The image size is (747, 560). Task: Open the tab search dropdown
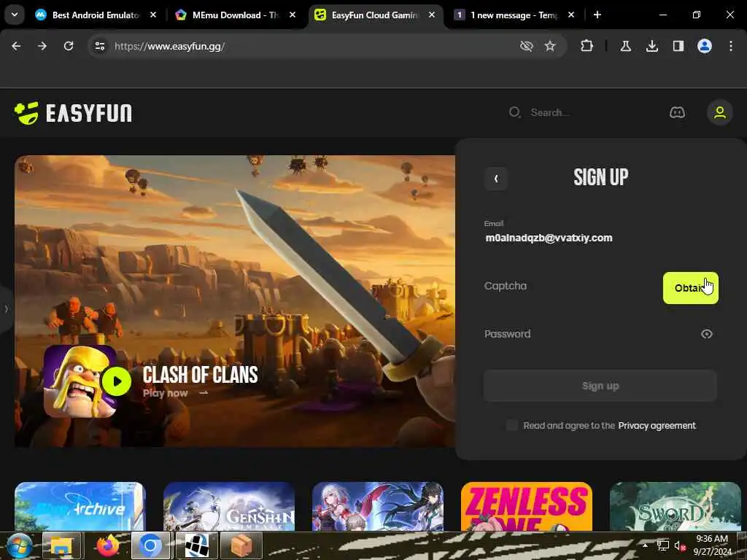pyautogui.click(x=15, y=15)
